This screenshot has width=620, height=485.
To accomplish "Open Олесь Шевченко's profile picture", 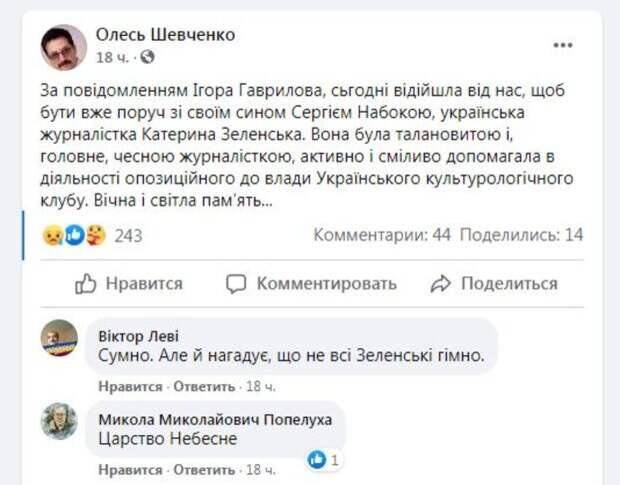I will click(x=63, y=46).
